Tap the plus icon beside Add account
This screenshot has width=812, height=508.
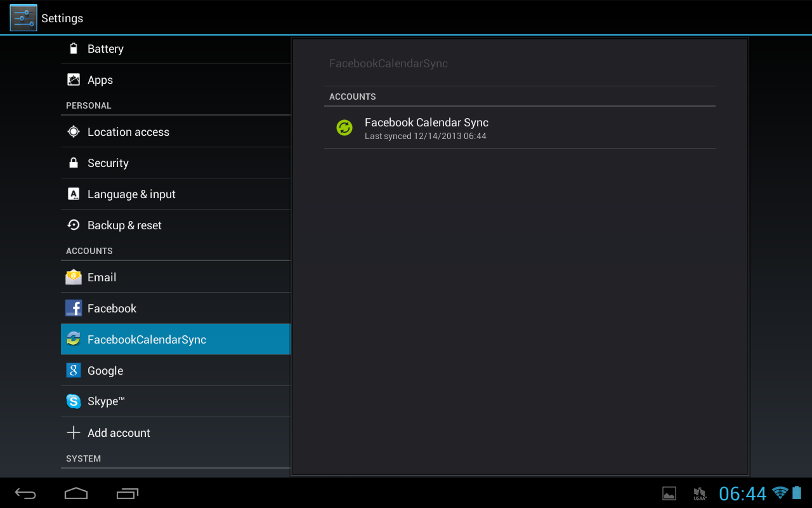click(x=74, y=432)
